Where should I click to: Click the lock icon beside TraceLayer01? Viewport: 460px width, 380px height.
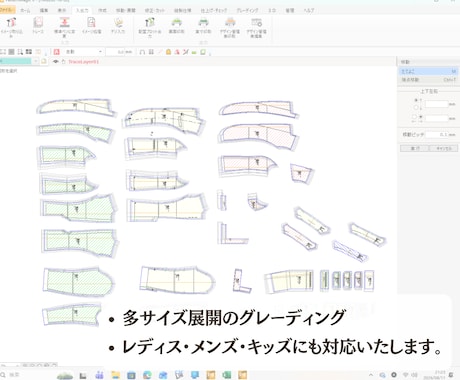[63, 62]
